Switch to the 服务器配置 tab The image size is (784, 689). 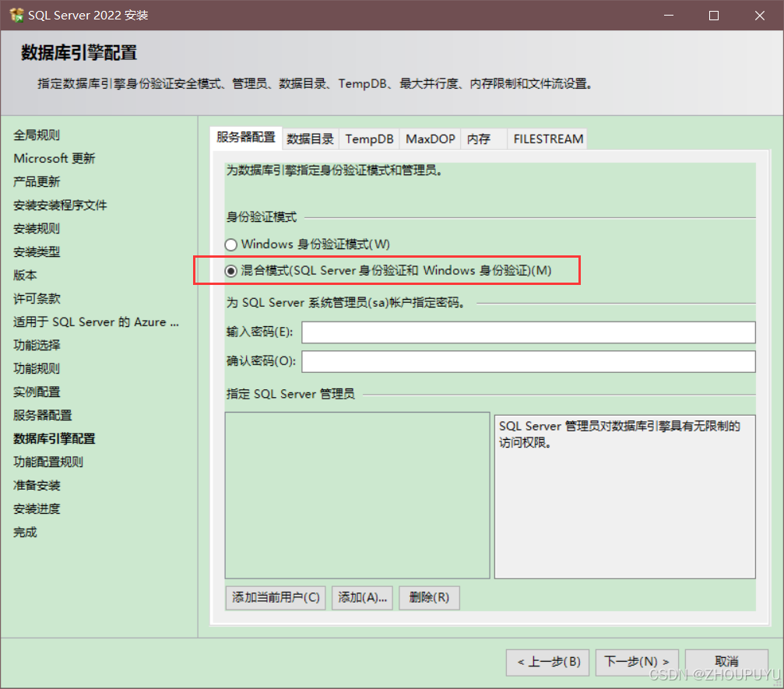tap(245, 138)
